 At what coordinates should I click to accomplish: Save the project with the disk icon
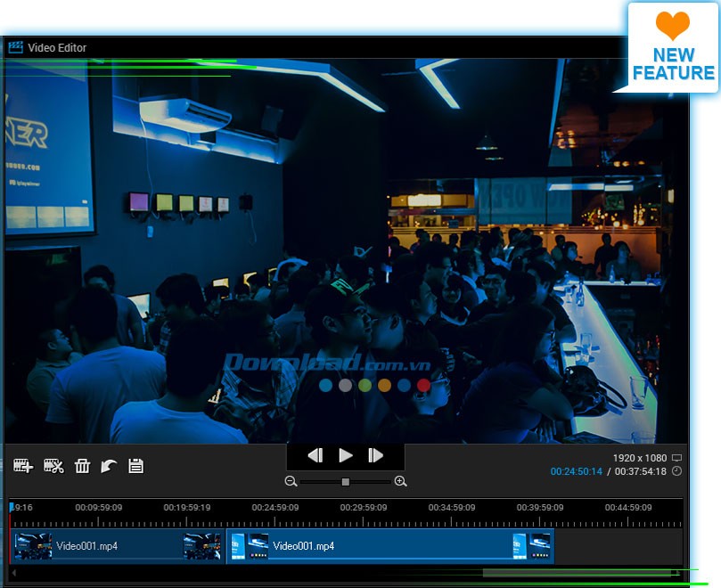[135, 465]
